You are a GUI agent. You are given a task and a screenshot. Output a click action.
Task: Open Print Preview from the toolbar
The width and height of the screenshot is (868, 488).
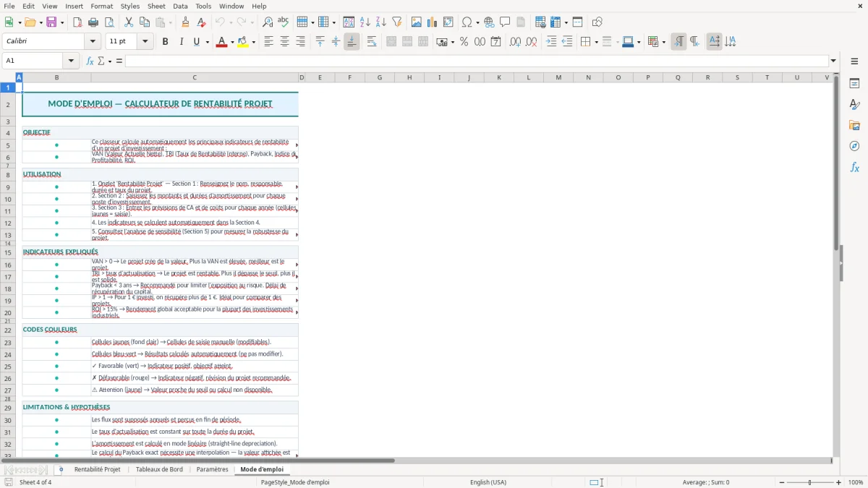point(109,22)
